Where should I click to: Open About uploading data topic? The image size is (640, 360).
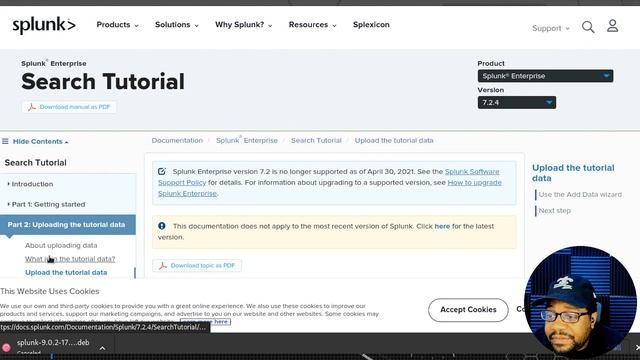(x=61, y=245)
